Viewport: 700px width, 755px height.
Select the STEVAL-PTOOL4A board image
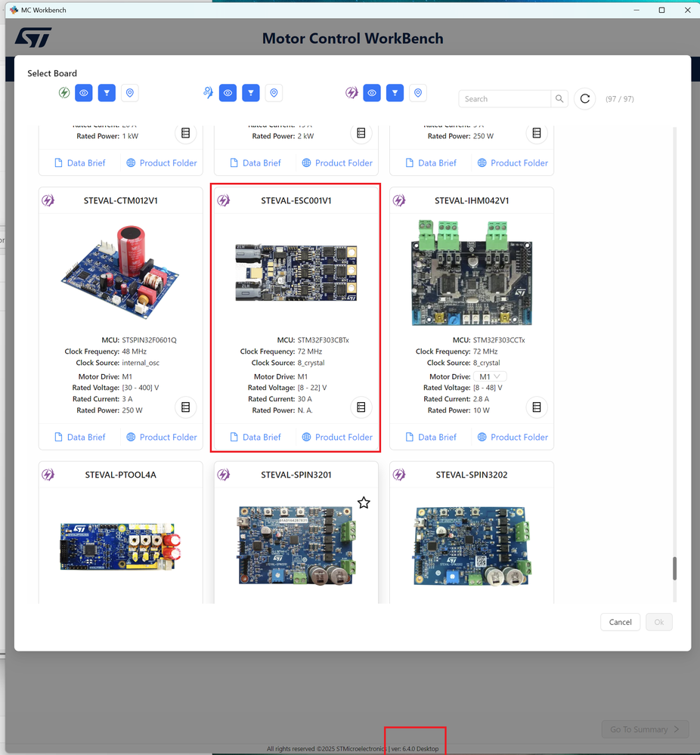click(x=120, y=546)
